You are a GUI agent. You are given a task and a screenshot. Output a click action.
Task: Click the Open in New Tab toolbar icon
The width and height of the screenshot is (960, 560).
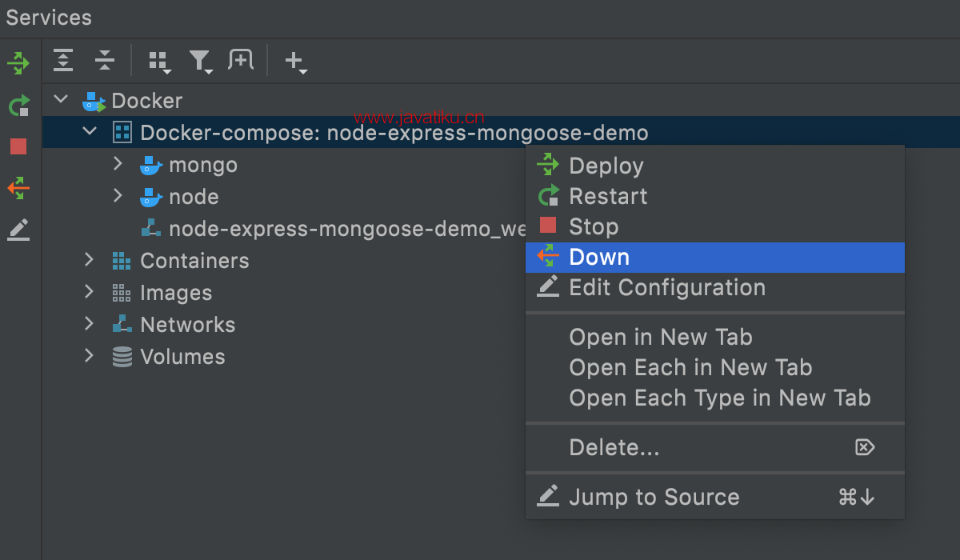pos(241,60)
